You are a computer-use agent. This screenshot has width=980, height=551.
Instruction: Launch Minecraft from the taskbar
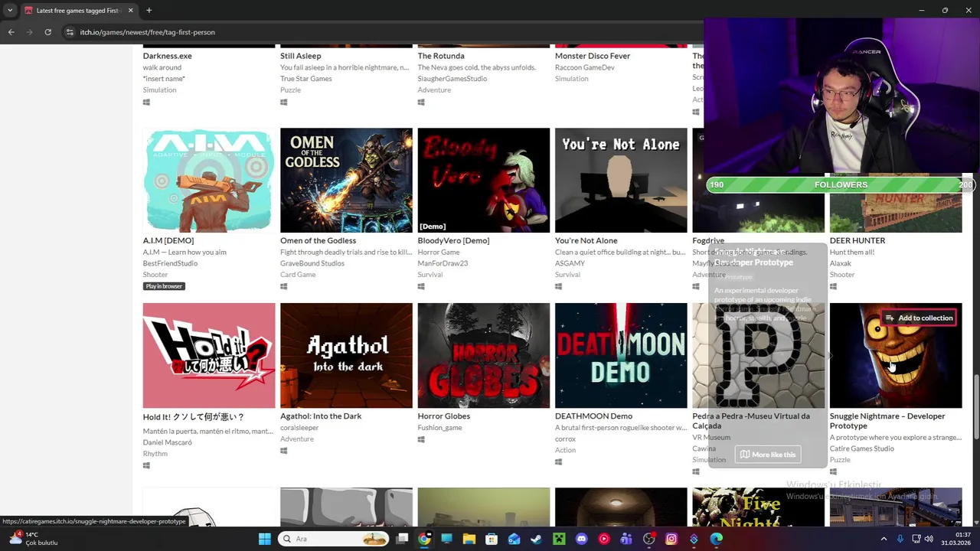tap(559, 539)
